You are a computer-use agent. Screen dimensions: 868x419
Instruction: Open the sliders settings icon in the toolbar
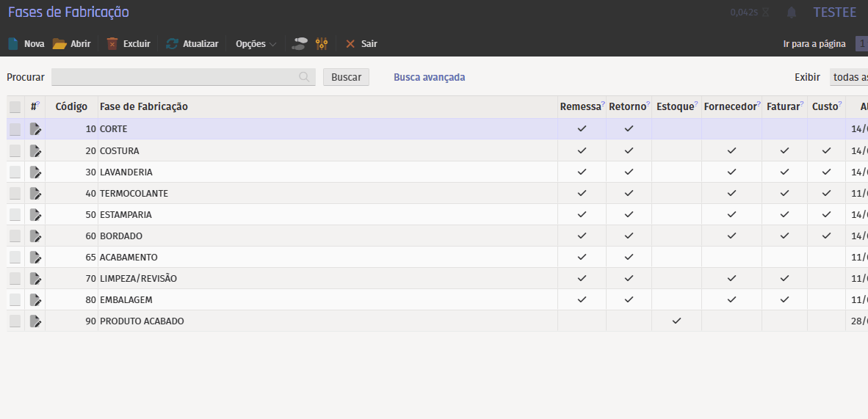coord(322,44)
